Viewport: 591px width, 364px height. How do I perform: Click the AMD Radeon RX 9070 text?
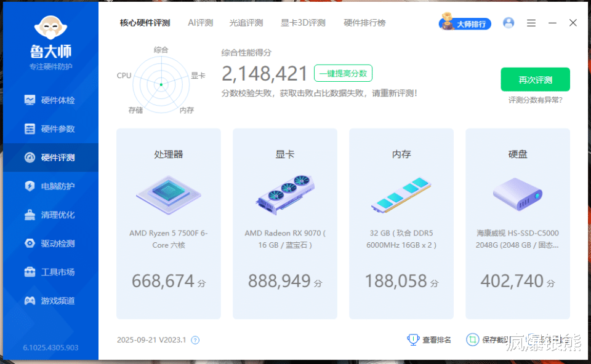(285, 239)
